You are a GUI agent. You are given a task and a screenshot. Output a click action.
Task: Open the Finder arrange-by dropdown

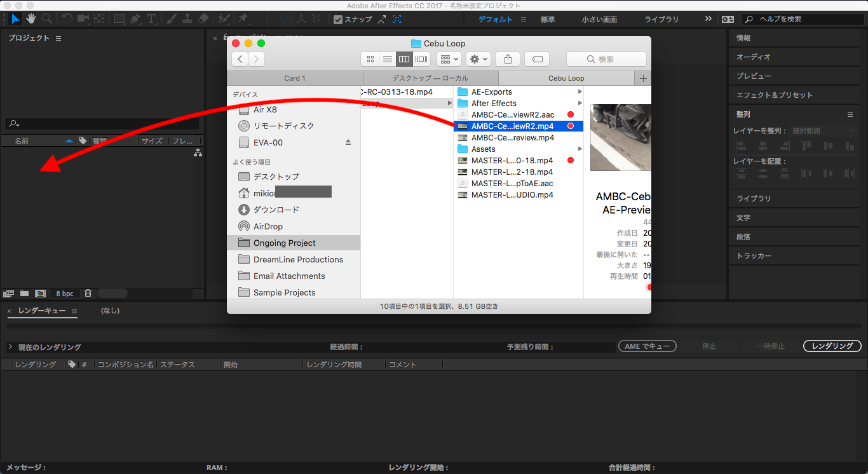tap(449, 59)
